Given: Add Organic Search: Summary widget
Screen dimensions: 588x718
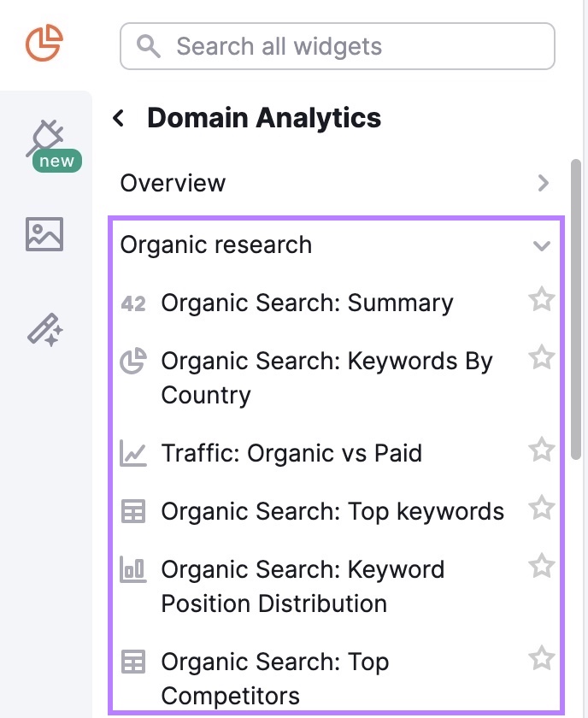Looking at the screenshot, I should pyautogui.click(x=307, y=303).
